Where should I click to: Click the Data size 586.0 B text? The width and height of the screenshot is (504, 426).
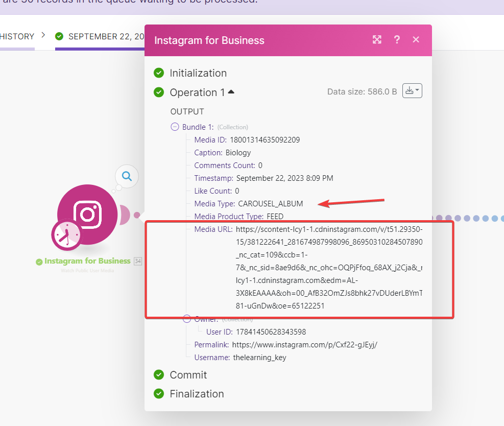pyautogui.click(x=362, y=91)
